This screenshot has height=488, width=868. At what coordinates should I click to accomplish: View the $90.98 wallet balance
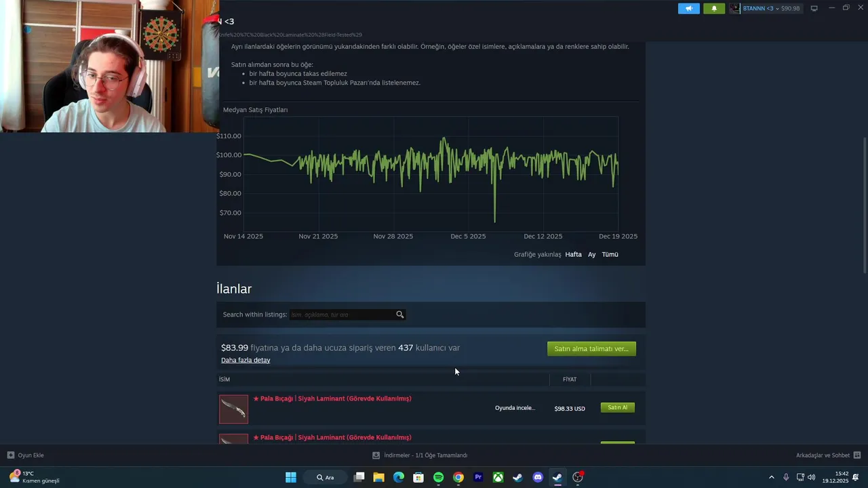point(791,8)
